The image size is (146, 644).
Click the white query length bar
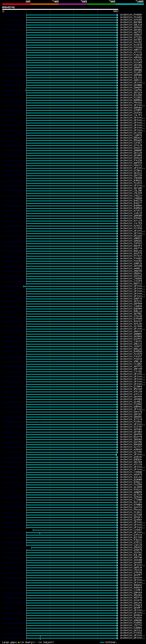point(60,10)
